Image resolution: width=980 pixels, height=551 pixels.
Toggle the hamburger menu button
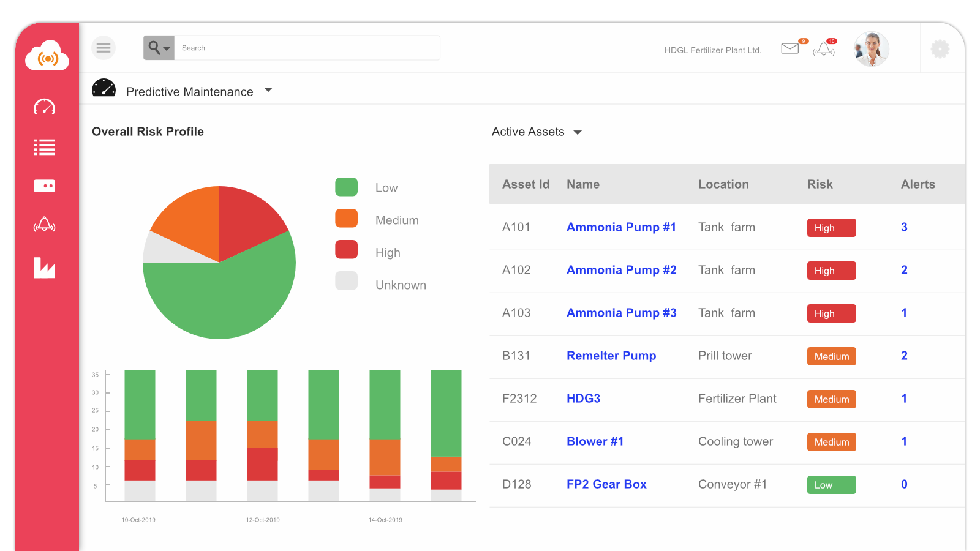click(104, 48)
